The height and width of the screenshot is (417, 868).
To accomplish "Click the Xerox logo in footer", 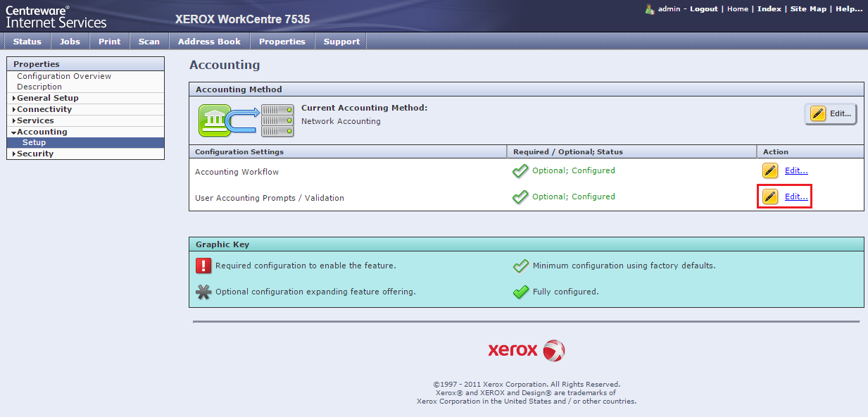I will [526, 350].
